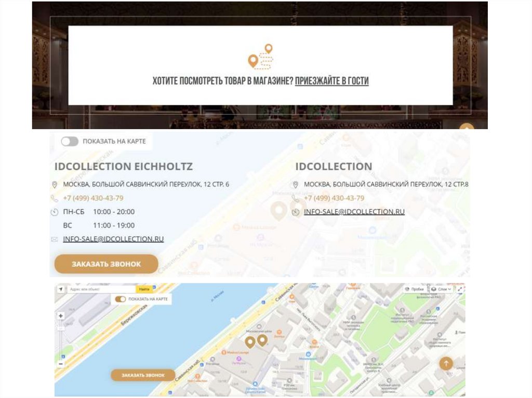Click 'Заказать звонок' button under Eichholtz contacts
The height and width of the screenshot is (398, 532).
106,264
